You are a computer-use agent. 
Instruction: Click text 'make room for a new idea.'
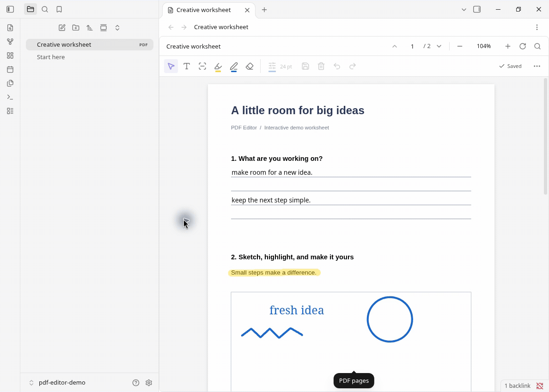click(272, 172)
